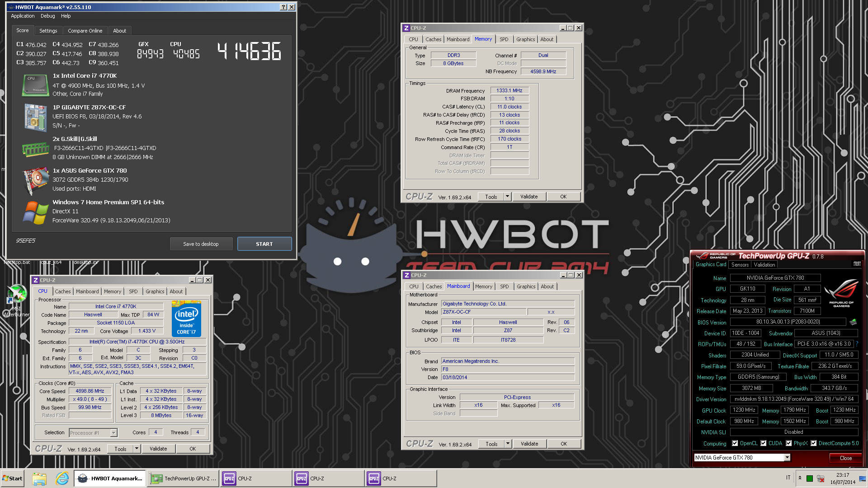Open the GPU selector dropdown in GPU-Z
This screenshot has height=488, width=868.
pyautogui.click(x=787, y=458)
